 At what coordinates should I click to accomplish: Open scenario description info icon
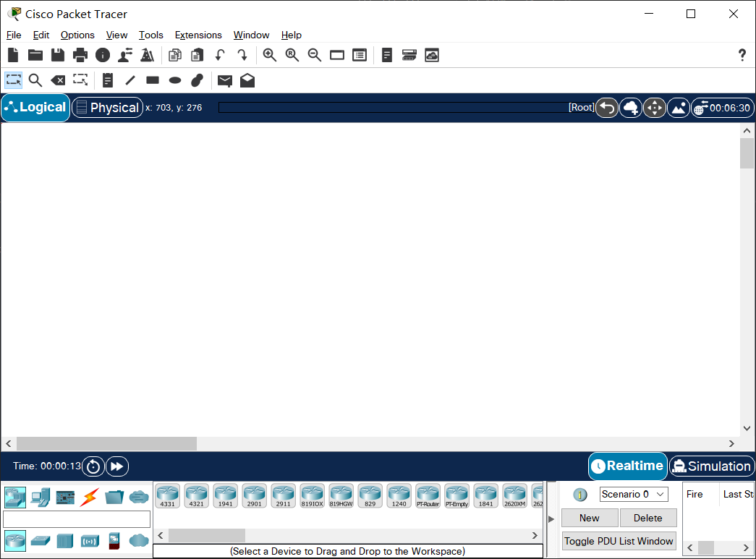point(580,495)
